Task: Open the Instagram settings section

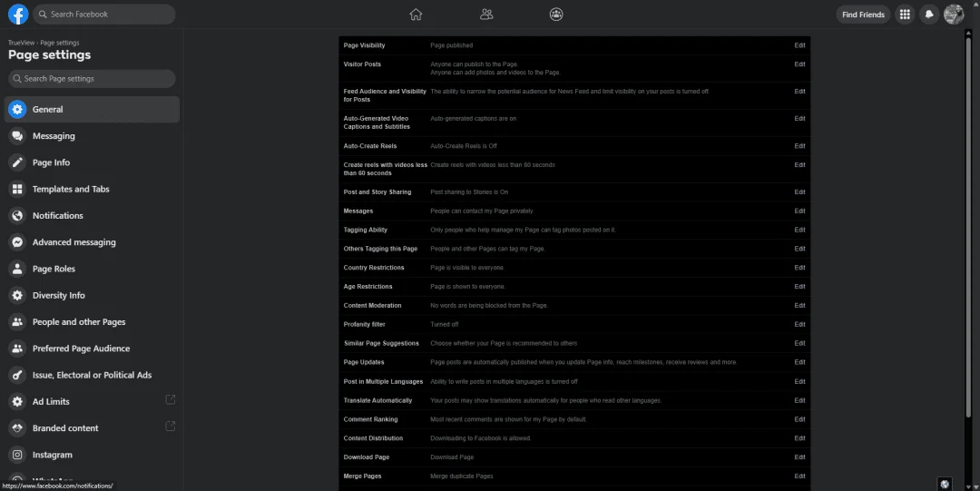Action: coord(92,455)
